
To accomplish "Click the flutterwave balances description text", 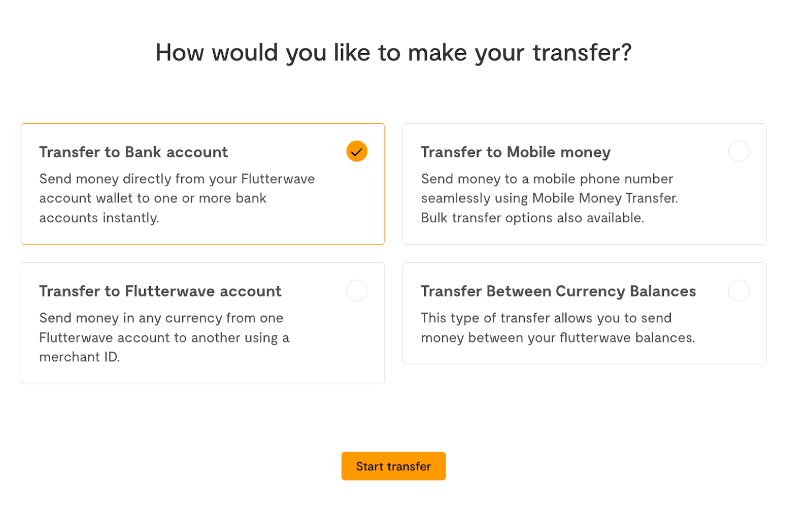I will (x=558, y=337).
